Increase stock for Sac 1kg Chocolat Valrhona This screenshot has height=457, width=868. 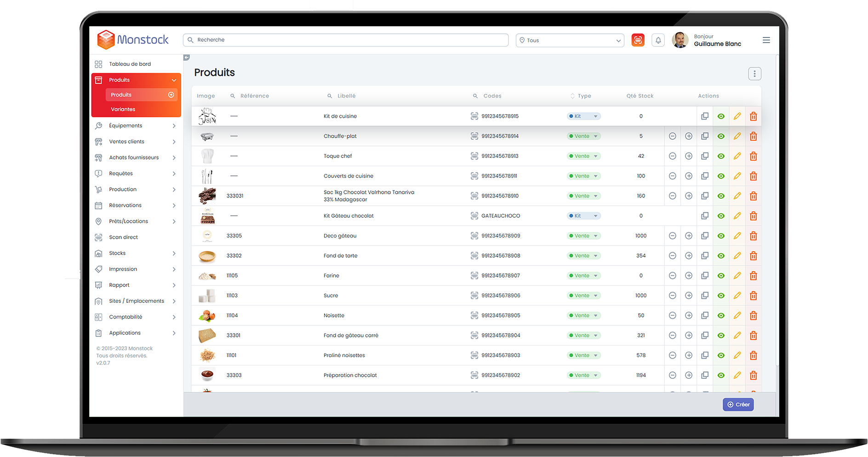click(x=688, y=196)
